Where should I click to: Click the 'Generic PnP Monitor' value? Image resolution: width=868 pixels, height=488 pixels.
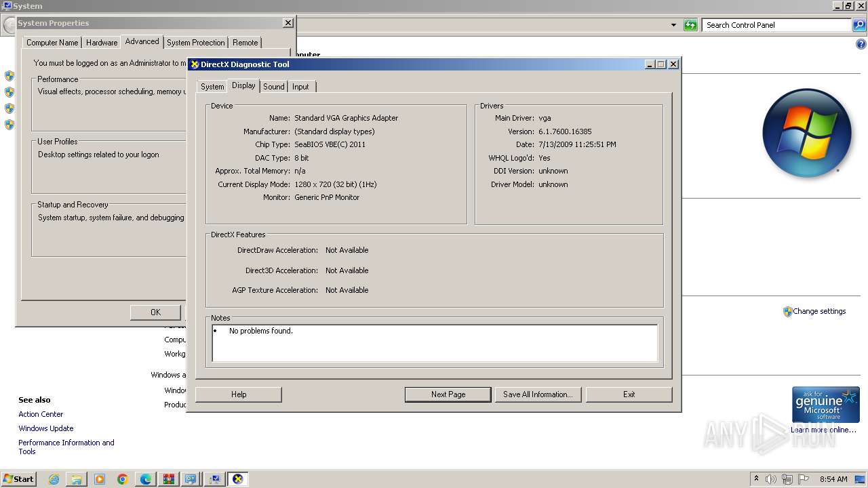click(327, 197)
